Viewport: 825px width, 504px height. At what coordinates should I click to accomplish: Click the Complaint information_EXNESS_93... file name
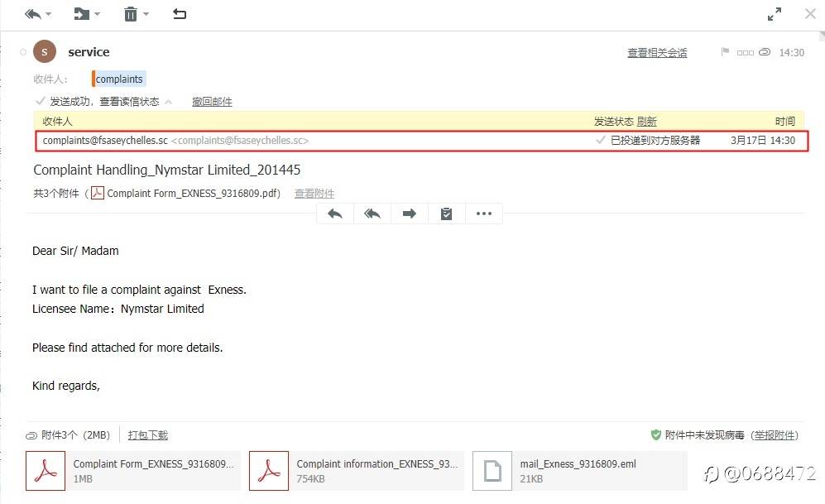tap(377, 464)
